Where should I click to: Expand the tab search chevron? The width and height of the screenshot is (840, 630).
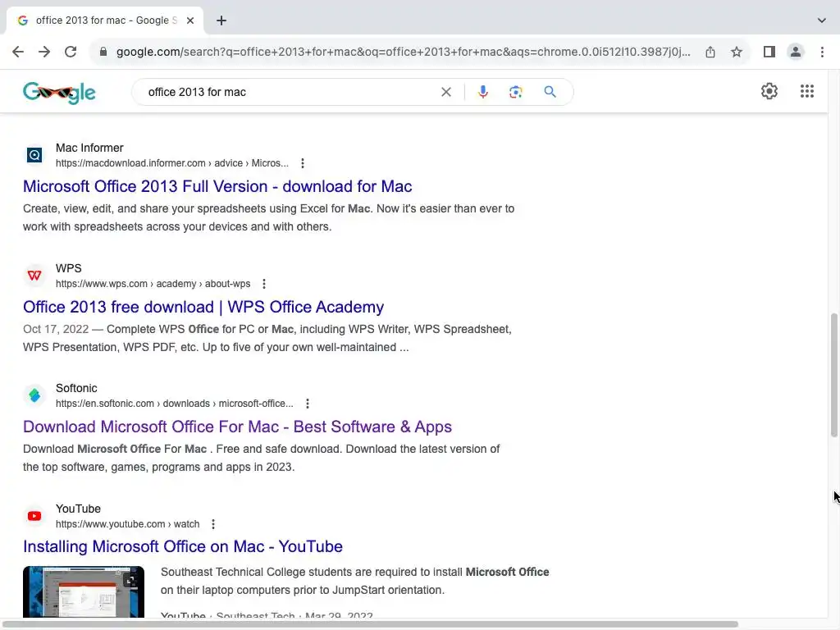pyautogui.click(x=822, y=21)
